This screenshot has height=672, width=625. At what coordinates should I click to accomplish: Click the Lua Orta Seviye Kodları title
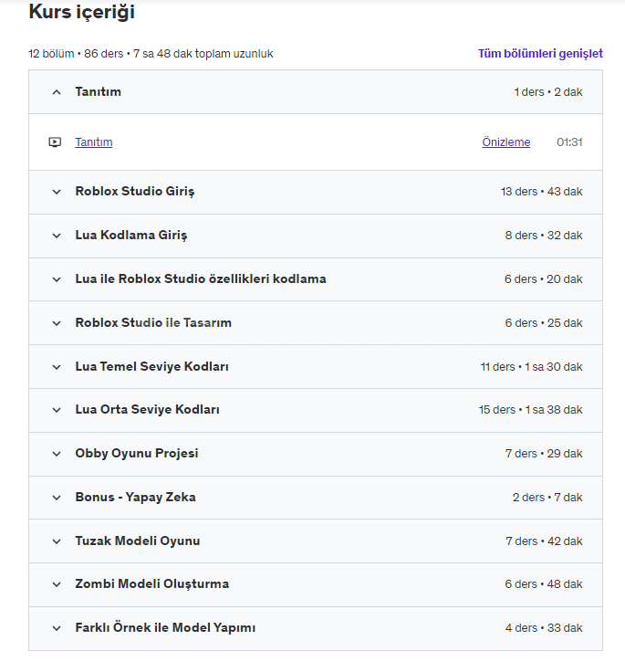[148, 410]
